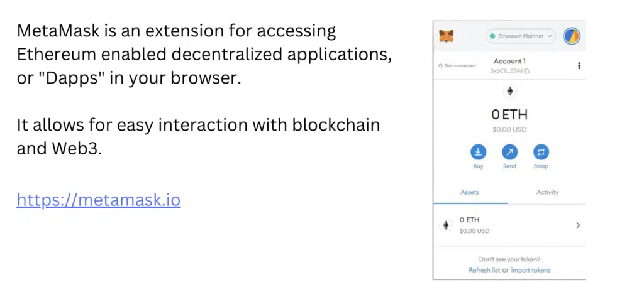Open the https://metamask.io hyperlink
The image size is (644, 297).
click(99, 200)
